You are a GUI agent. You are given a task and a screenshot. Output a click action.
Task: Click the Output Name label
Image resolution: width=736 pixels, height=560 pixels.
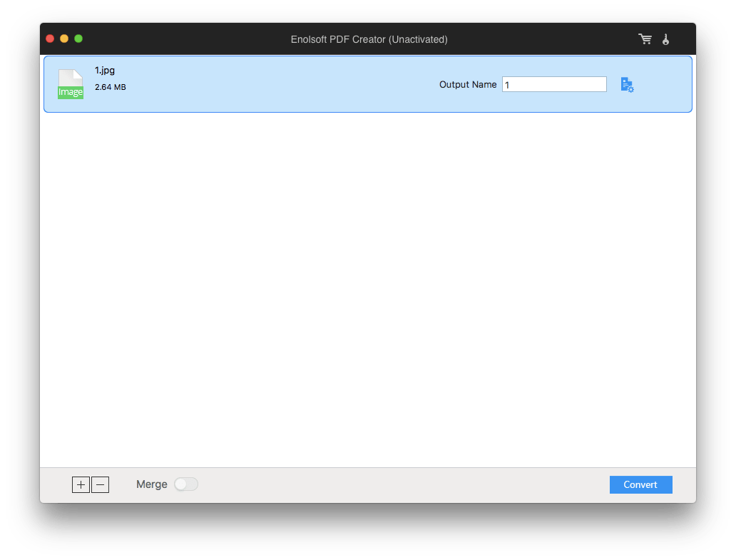[x=468, y=84]
